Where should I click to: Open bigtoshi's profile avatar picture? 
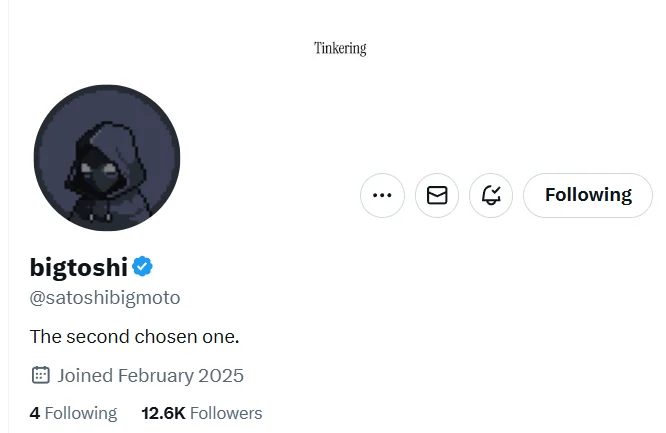pyautogui.click(x=107, y=157)
